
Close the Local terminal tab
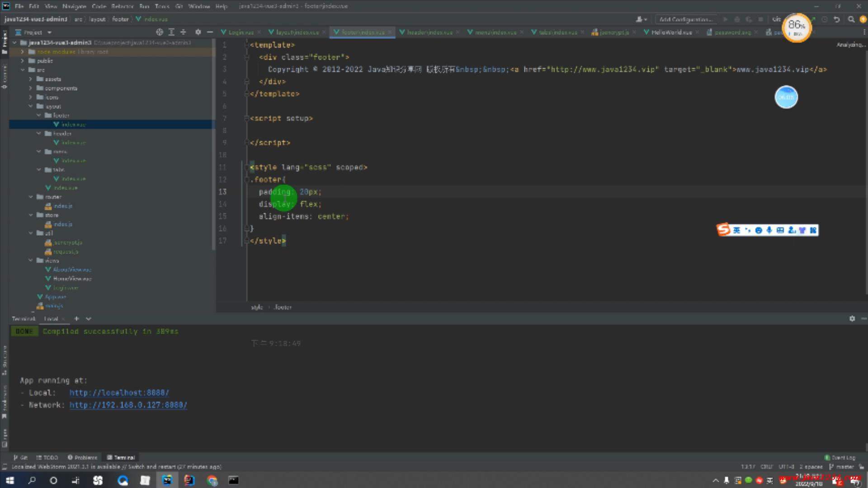point(63,319)
